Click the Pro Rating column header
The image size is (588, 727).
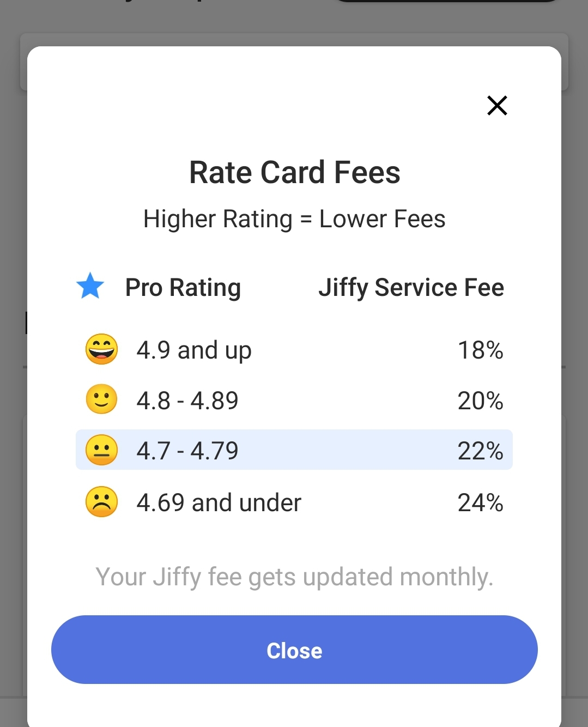coord(183,287)
